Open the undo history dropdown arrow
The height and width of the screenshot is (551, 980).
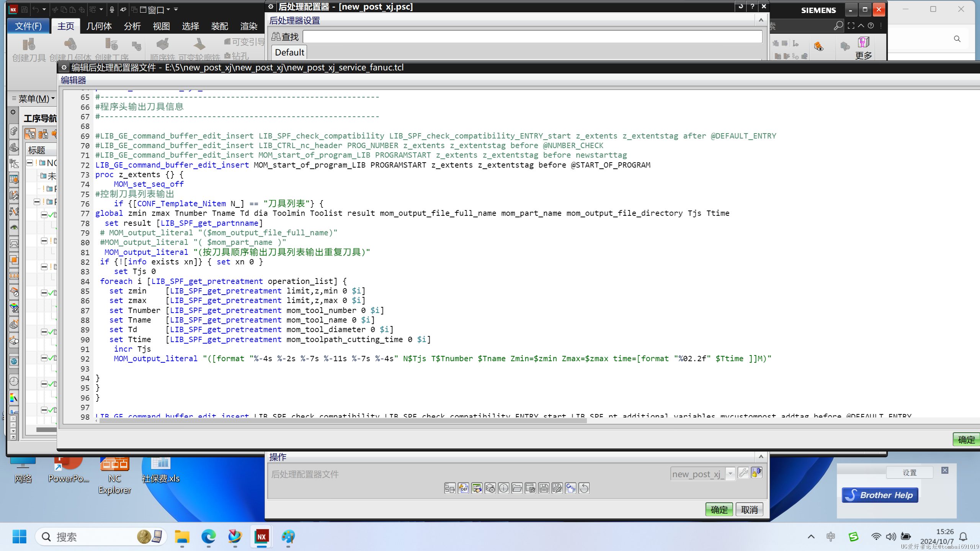pyautogui.click(x=44, y=10)
